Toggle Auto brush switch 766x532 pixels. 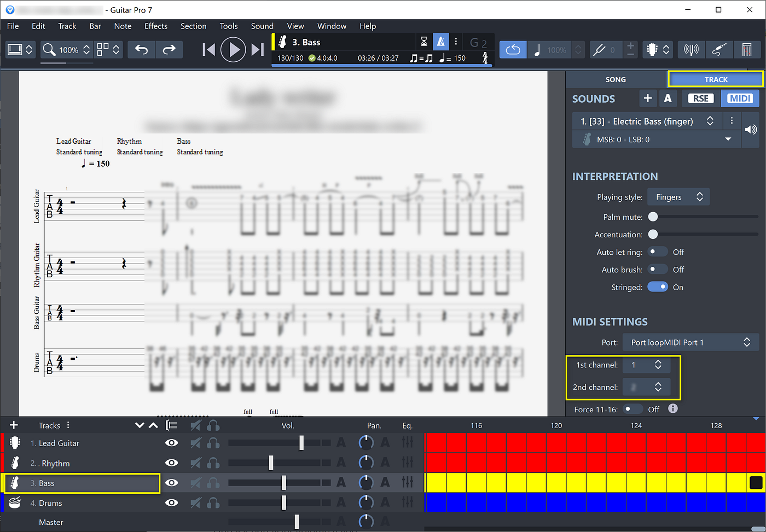pyautogui.click(x=657, y=269)
